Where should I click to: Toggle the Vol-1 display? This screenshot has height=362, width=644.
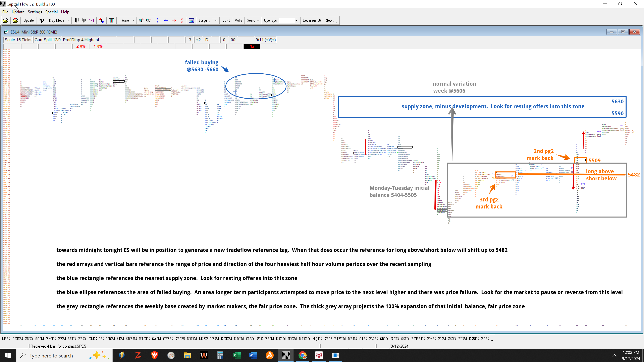pos(226,20)
